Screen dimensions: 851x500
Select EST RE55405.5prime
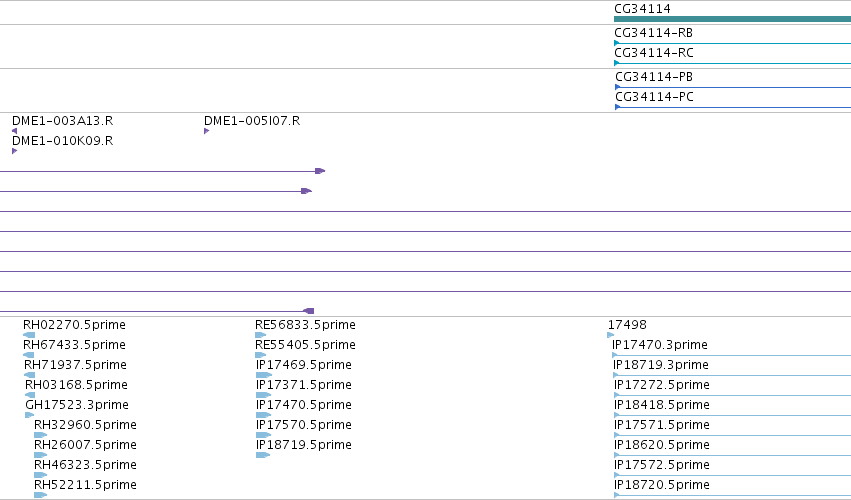[x=306, y=345]
